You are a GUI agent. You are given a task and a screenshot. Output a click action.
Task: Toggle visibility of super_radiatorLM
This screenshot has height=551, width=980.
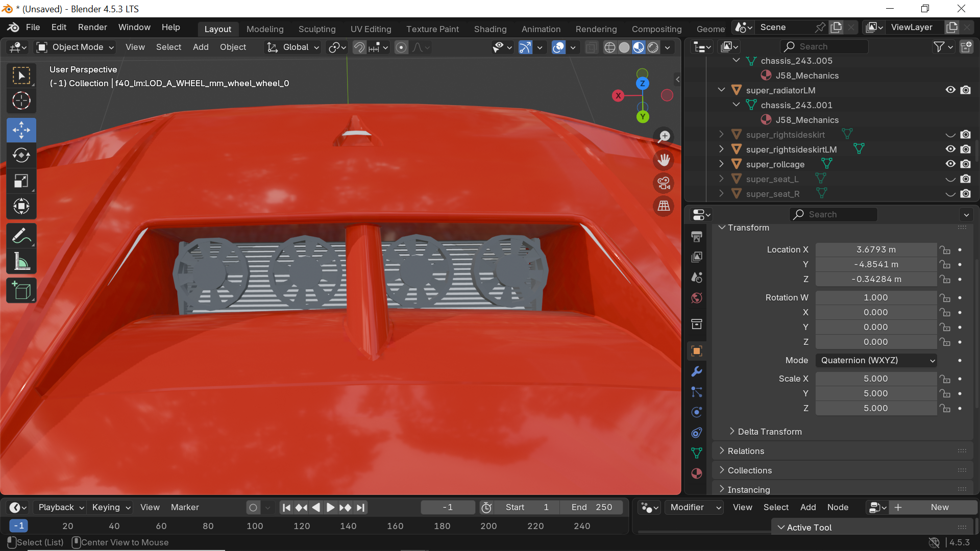click(x=950, y=90)
